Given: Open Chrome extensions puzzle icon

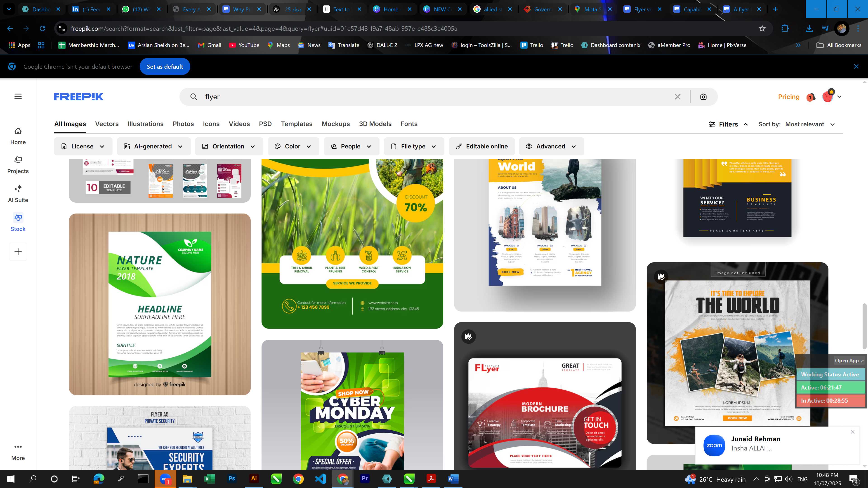Looking at the screenshot, I should pos(785,29).
